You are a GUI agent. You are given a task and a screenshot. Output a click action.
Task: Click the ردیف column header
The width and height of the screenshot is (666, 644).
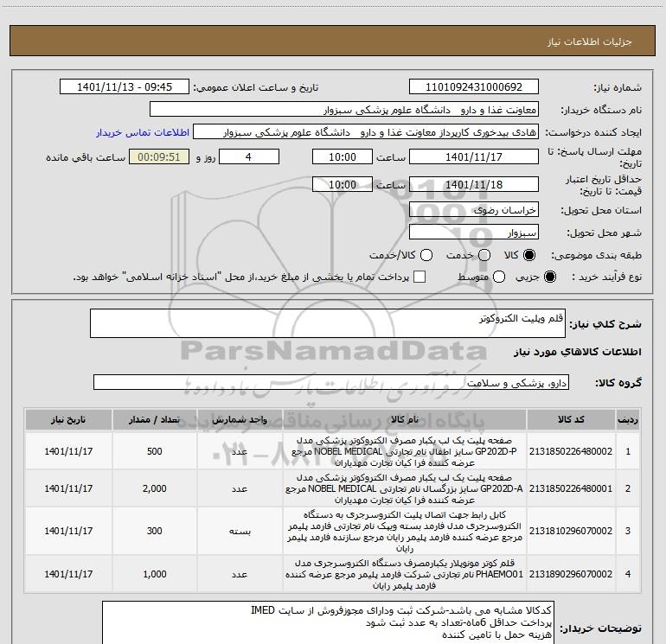[628, 420]
